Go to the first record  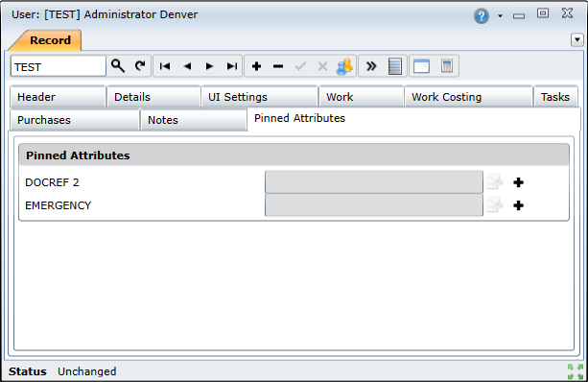(165, 66)
